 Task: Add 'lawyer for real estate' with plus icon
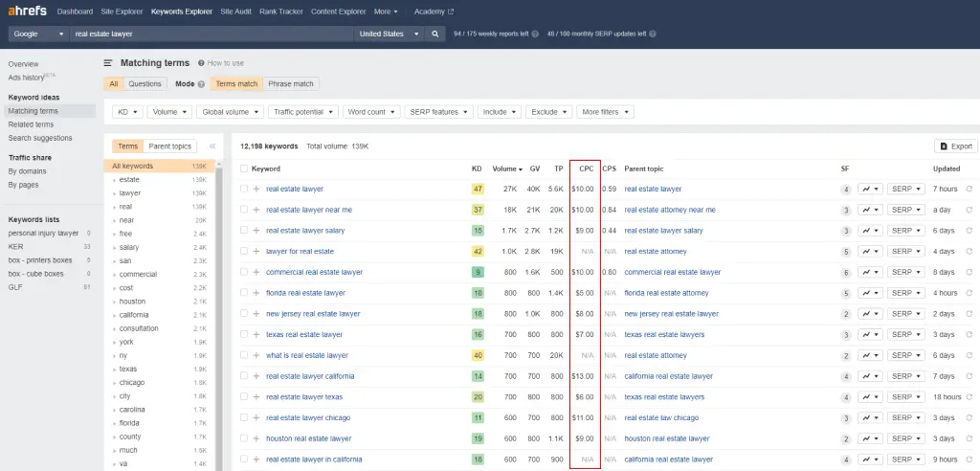(x=256, y=252)
